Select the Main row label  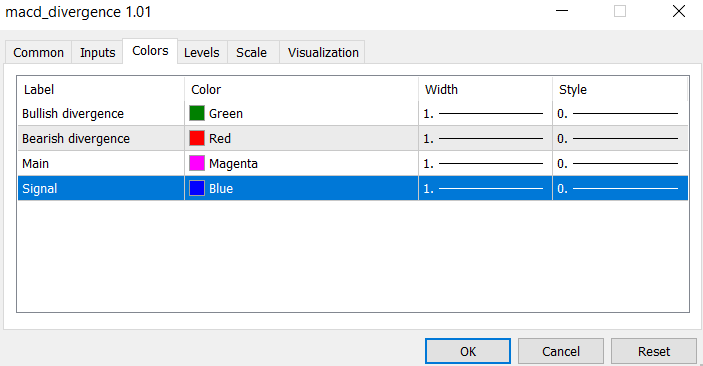35,164
